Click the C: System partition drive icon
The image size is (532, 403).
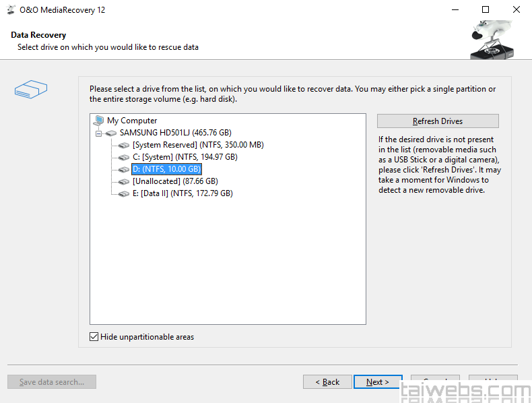click(124, 157)
